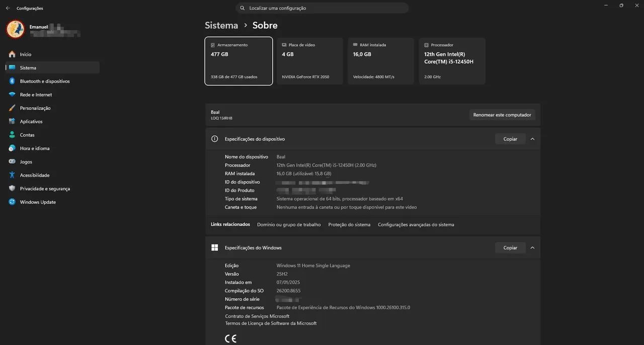Open Contas settings page
This screenshot has width=644, height=345.
click(x=52, y=135)
